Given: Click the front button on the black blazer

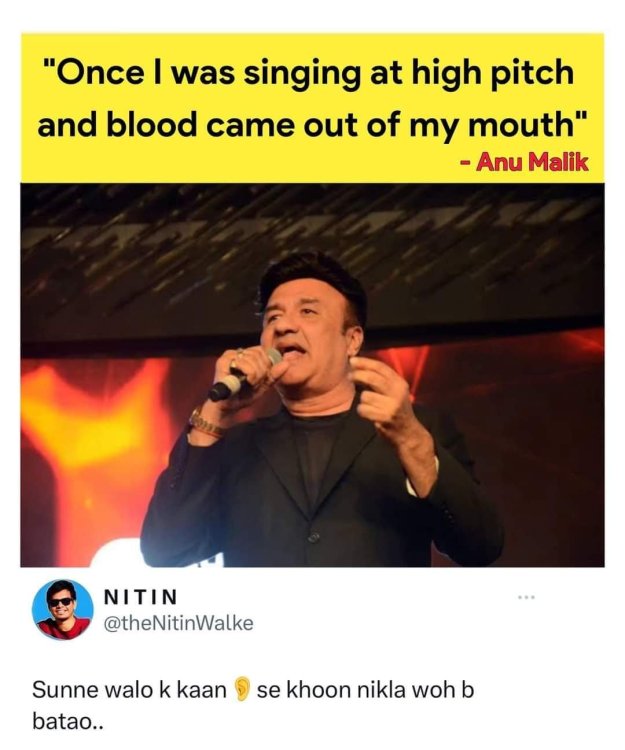Looking at the screenshot, I should coord(314,538).
